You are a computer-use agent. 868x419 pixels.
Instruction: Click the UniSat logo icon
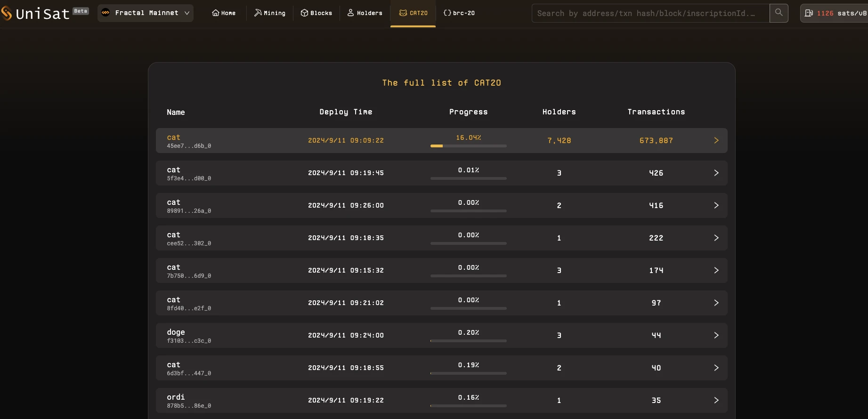[6, 13]
